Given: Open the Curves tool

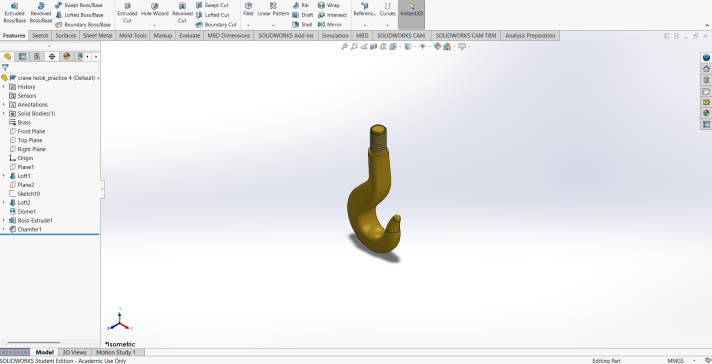Looking at the screenshot, I should point(387,9).
